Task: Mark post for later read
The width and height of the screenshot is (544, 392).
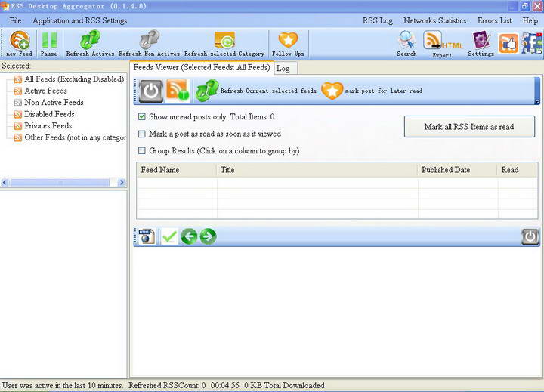Action: [372, 91]
